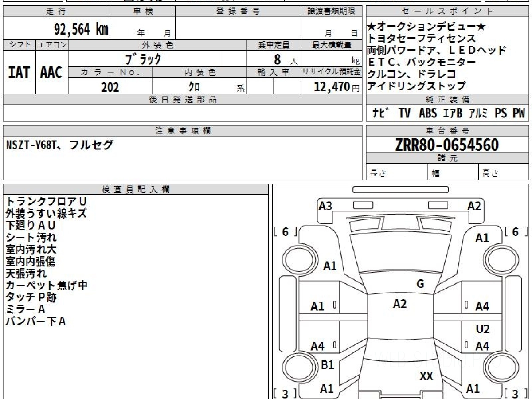Select the 両側パワードア、LEDヘッド line

click(437, 50)
